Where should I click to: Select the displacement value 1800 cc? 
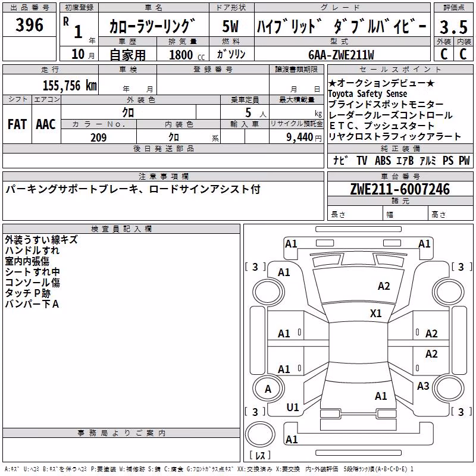[x=187, y=55]
